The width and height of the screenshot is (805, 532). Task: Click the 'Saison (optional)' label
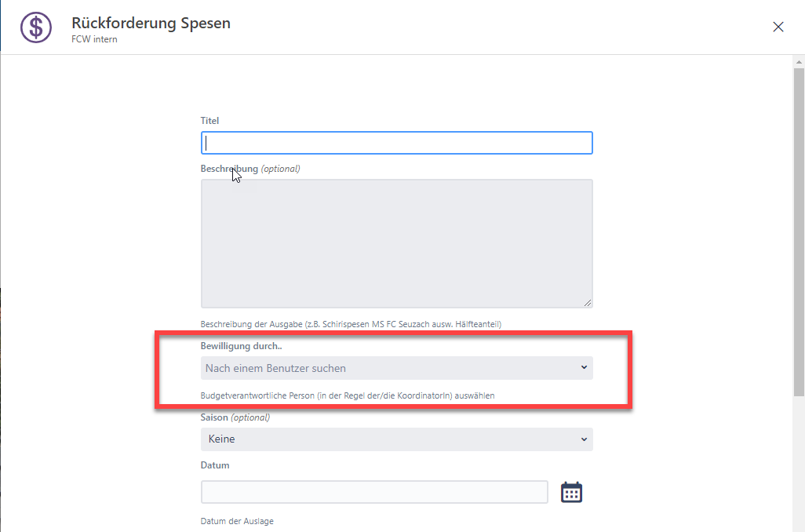tap(235, 417)
